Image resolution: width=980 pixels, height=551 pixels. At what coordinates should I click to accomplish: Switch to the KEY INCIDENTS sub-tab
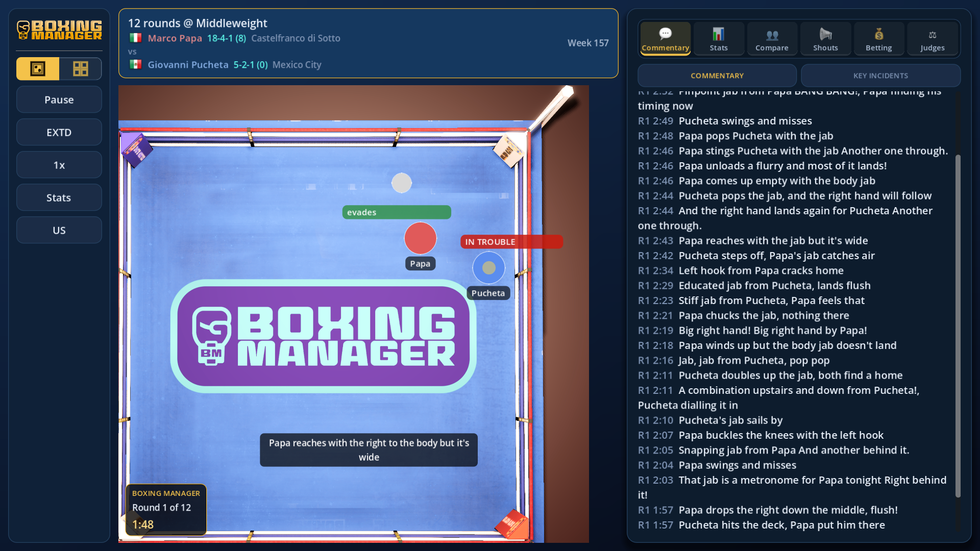[x=881, y=76]
